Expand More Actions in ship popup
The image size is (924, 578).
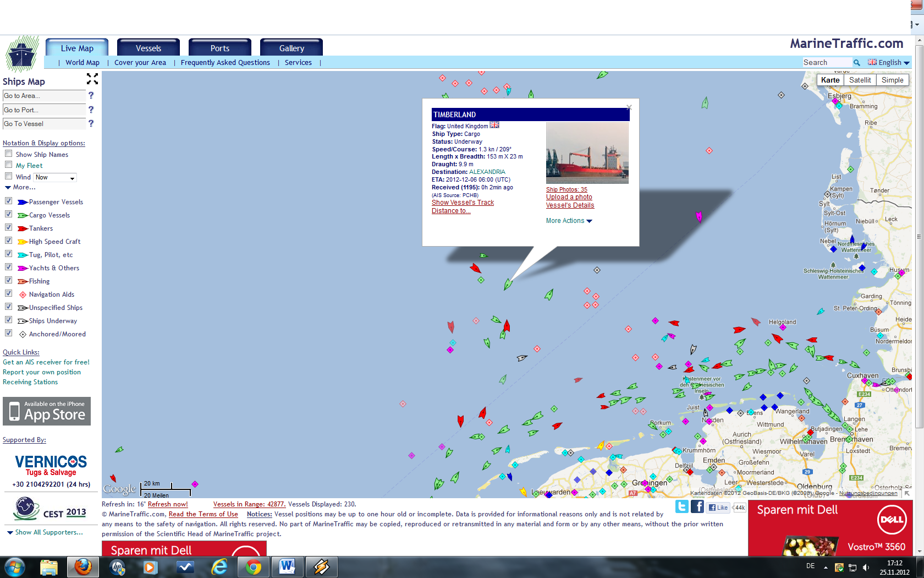click(x=569, y=221)
